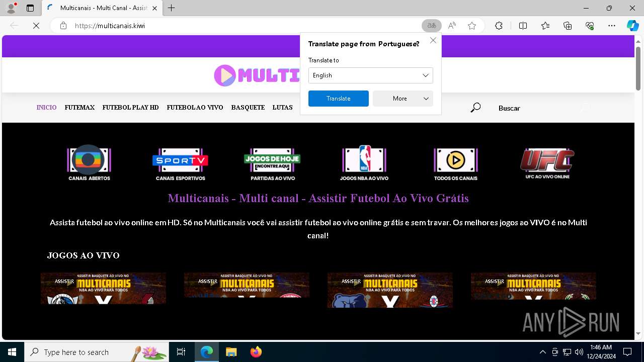Click the address bar URL
This screenshot has height=362, width=644.
(x=110, y=26)
